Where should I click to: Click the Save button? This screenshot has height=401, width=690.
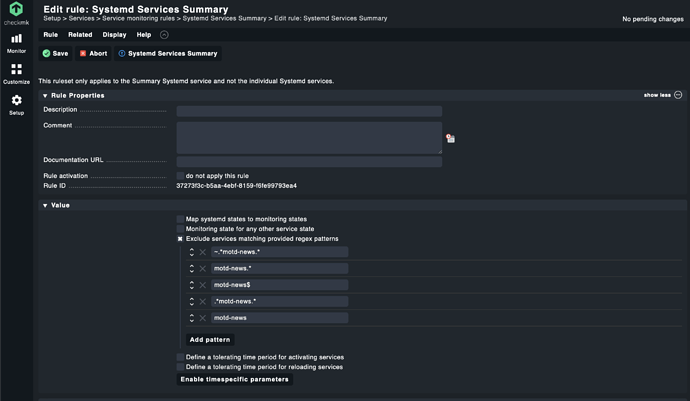point(55,53)
